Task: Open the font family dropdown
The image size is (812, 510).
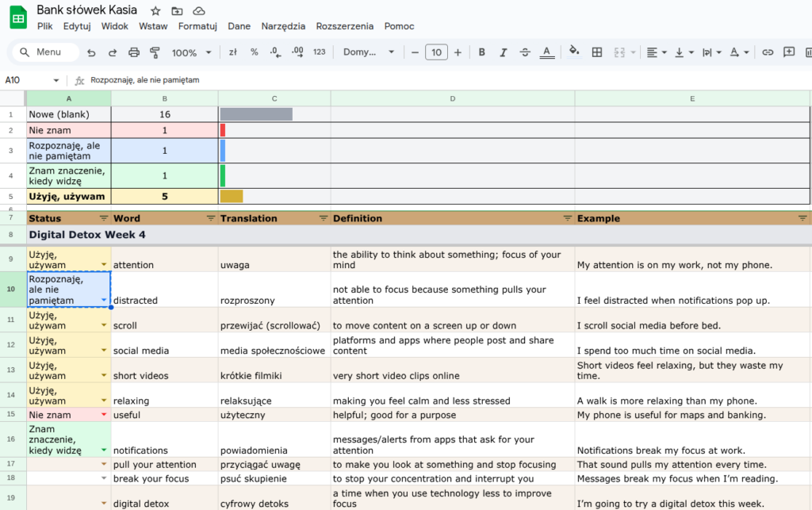Action: pos(369,52)
